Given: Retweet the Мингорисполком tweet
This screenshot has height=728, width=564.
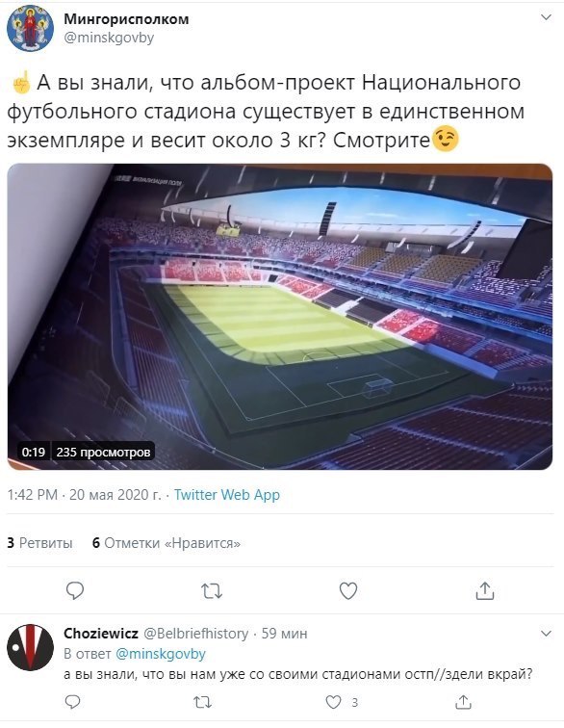Looking at the screenshot, I should point(211,591).
